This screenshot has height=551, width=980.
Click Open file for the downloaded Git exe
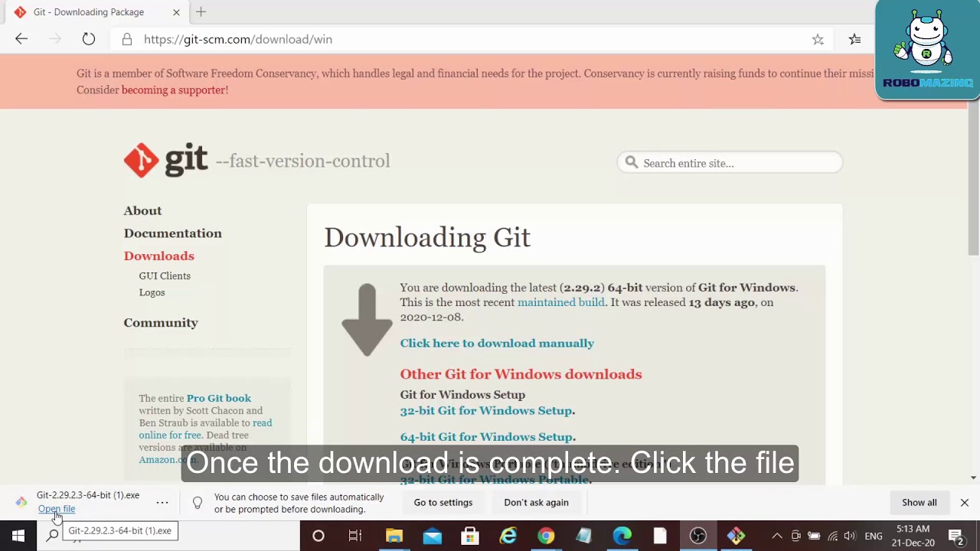coord(57,509)
